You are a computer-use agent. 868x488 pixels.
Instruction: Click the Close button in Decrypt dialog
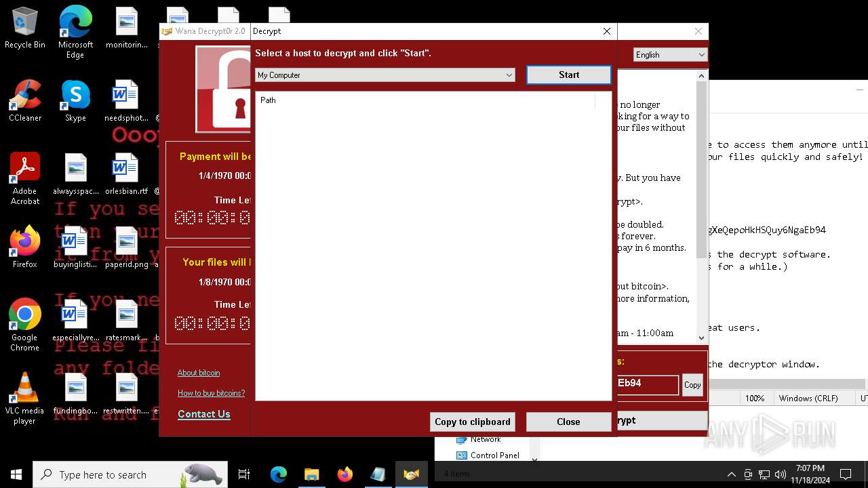568,422
